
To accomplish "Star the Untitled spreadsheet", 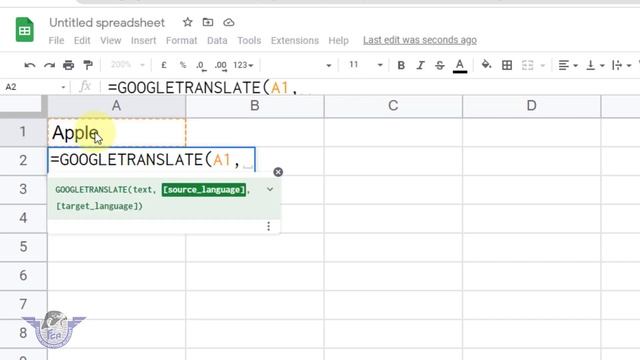I will 187,22.
